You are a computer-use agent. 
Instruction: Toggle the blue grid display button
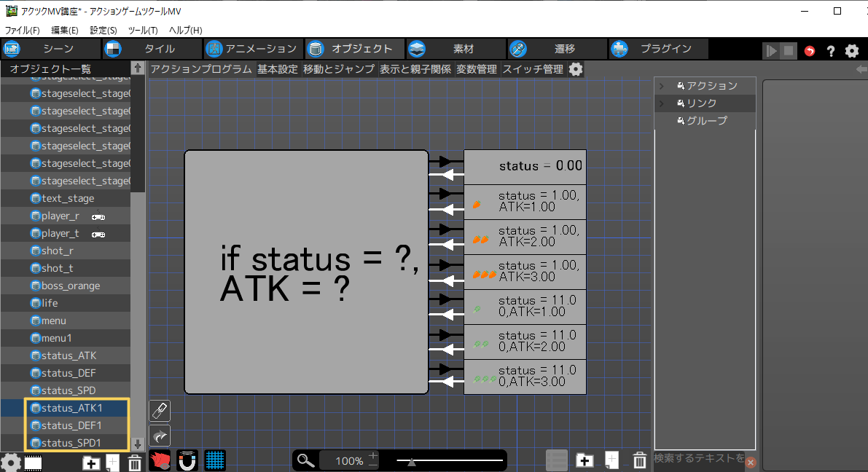(214, 460)
